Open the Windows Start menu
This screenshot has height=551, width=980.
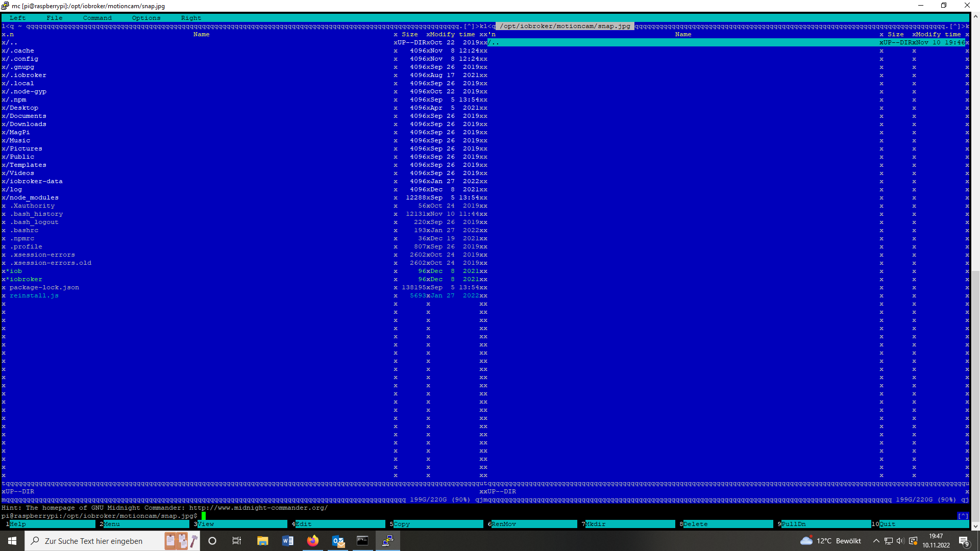[x=12, y=541]
